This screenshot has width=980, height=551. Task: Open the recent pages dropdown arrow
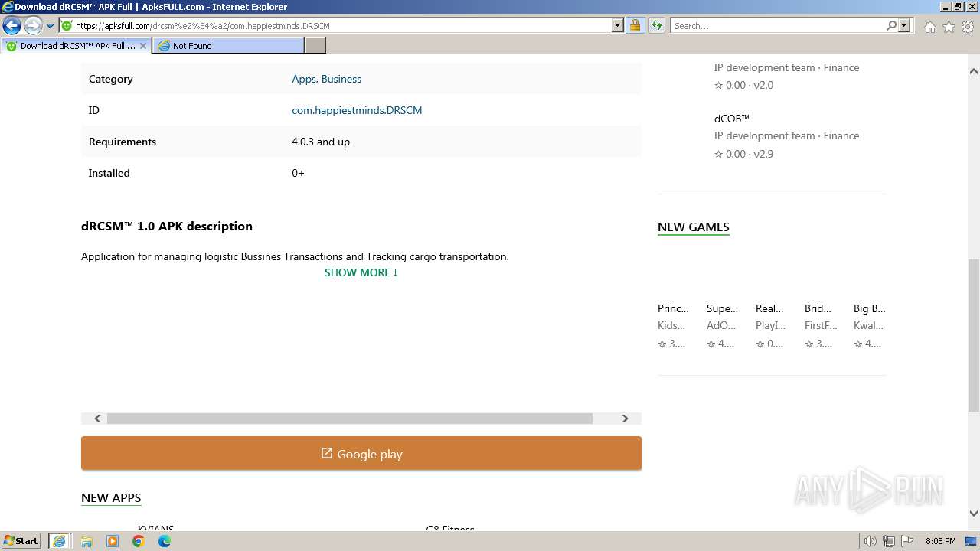click(50, 26)
